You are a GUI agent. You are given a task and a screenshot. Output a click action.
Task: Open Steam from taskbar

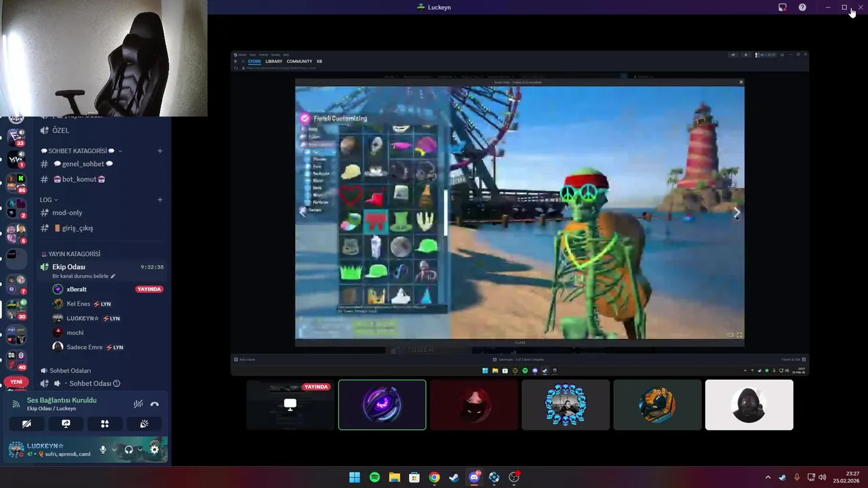(454, 477)
